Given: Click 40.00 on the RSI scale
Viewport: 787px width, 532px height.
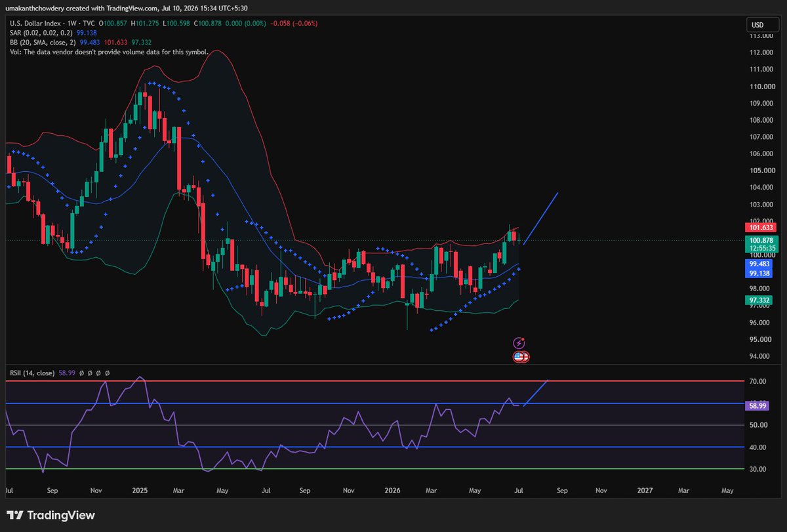Looking at the screenshot, I should (x=758, y=448).
